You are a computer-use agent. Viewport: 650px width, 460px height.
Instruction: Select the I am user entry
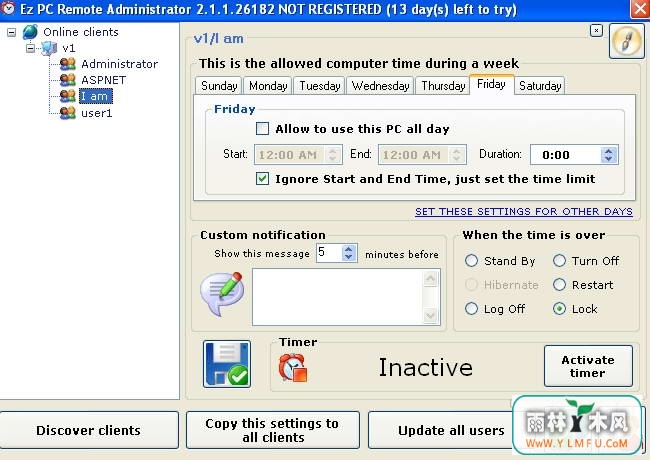(x=95, y=96)
